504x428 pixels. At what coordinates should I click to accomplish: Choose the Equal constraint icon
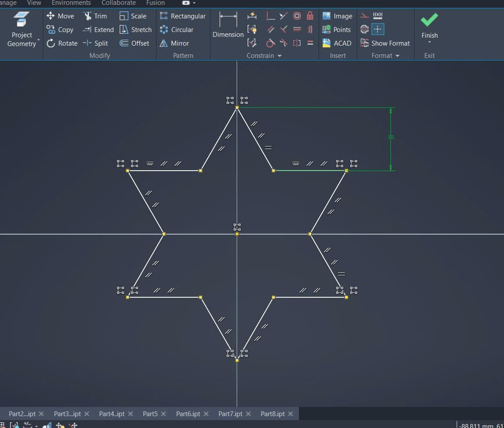pos(310,43)
